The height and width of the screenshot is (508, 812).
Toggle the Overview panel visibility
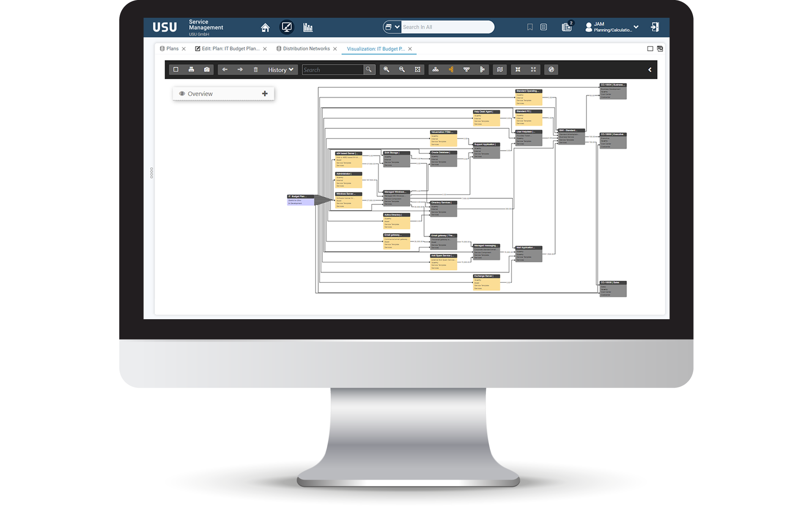(181, 93)
